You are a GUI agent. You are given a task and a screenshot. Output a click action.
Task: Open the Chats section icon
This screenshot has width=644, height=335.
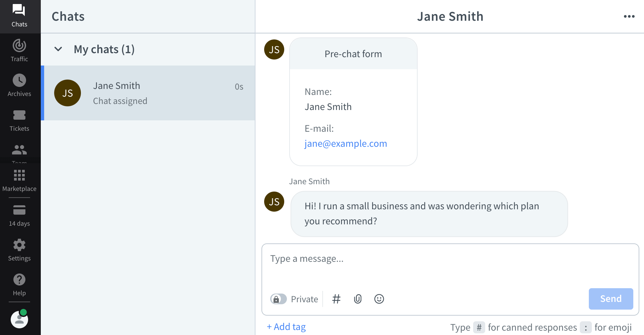pyautogui.click(x=19, y=11)
